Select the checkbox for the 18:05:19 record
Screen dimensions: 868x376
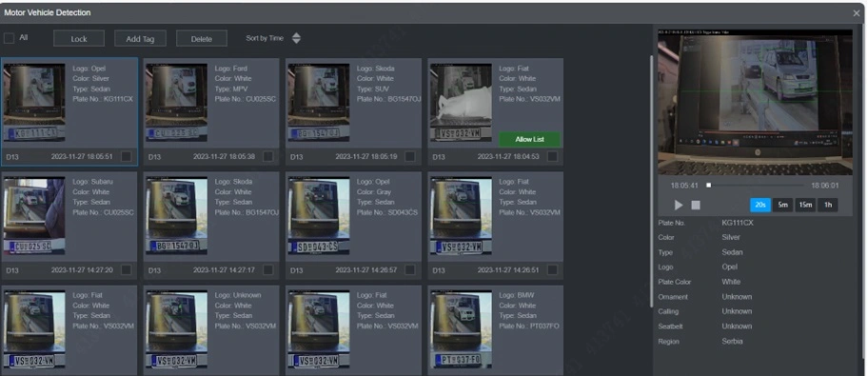(x=410, y=157)
